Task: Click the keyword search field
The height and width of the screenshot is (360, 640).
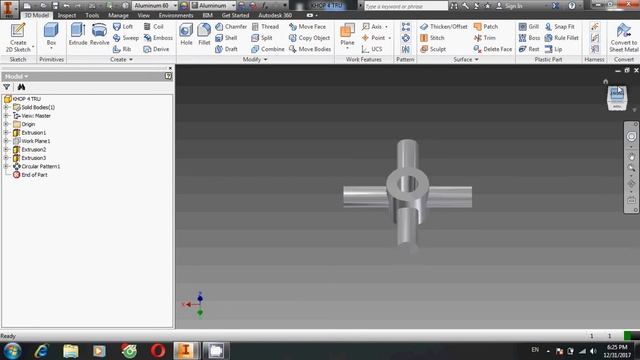Action: 406,6
